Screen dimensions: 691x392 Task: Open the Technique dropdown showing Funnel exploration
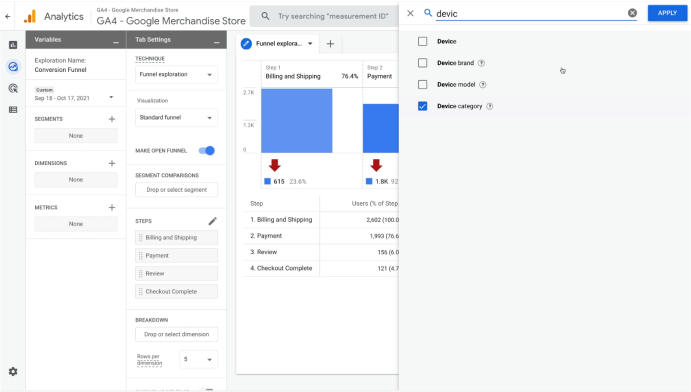176,74
